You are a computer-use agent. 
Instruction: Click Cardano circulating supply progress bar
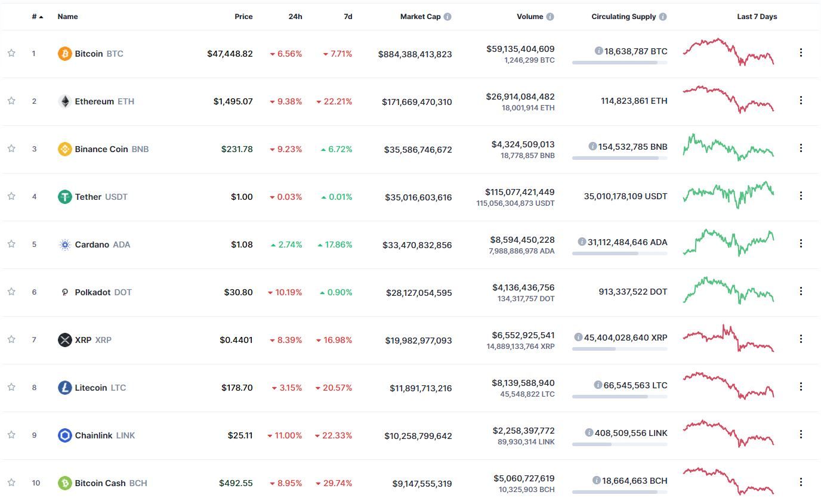(619, 253)
